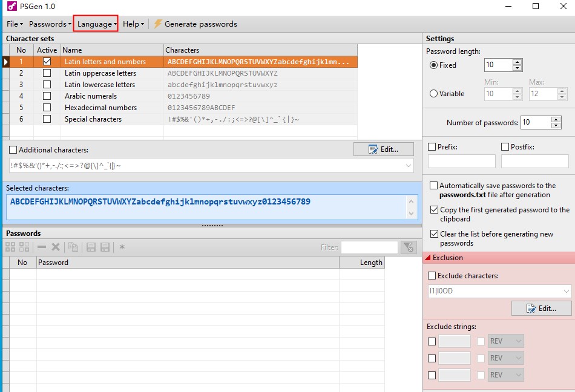Click the select all grid icon in Passwords toolbar
The image size is (575, 392).
[x=10, y=247]
